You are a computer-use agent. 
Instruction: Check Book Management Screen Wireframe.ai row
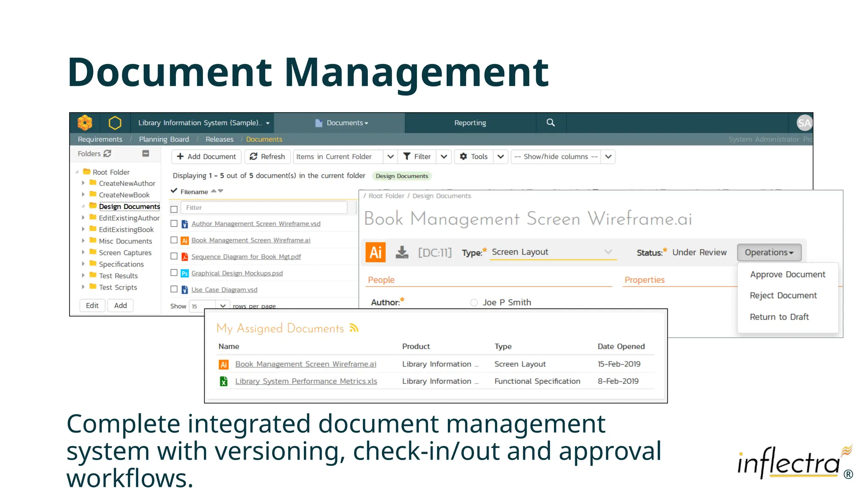[x=174, y=240]
